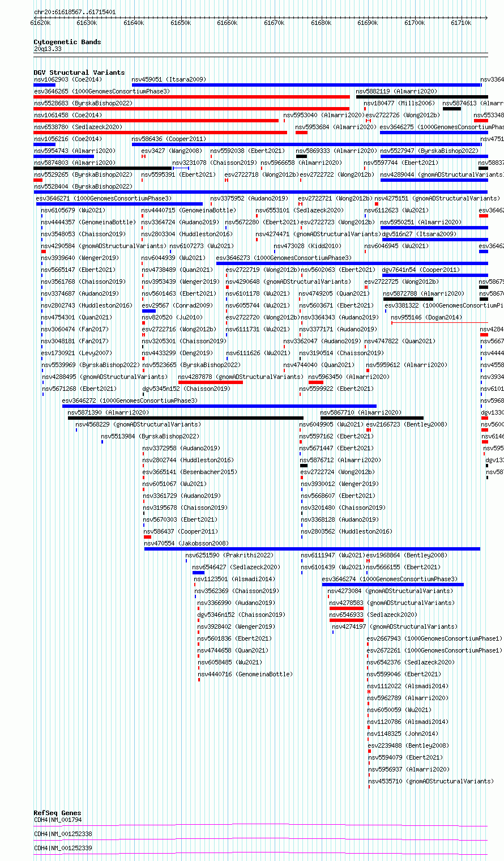Open variant nsv820520 (Ju2010)
Viewport: 504px width, 861px height.
172,318
